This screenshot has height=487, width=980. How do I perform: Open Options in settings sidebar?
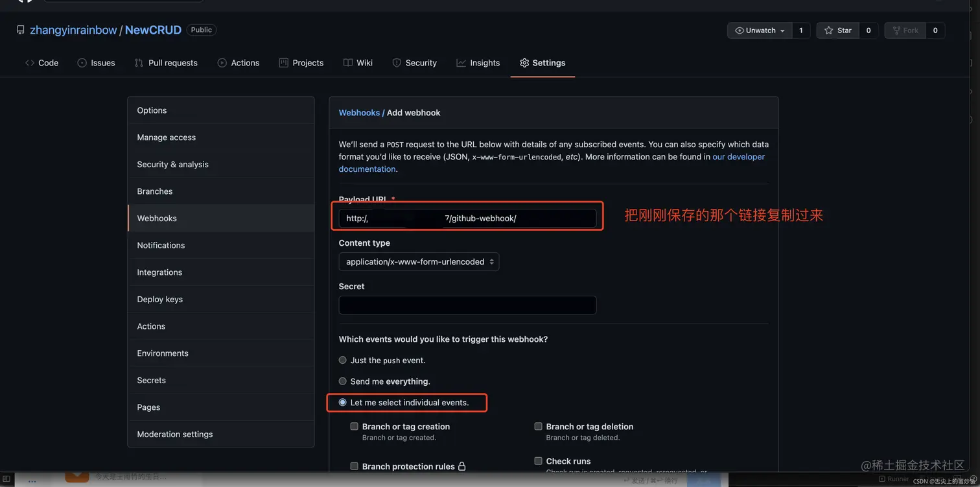coord(221,110)
